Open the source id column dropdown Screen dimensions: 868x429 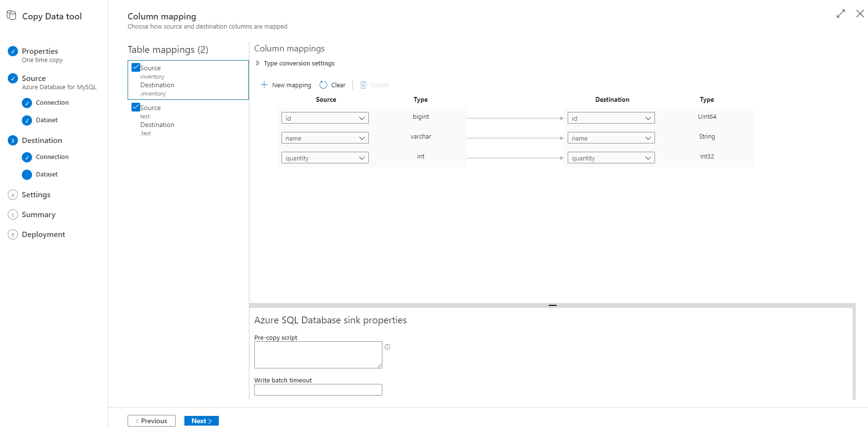point(325,118)
